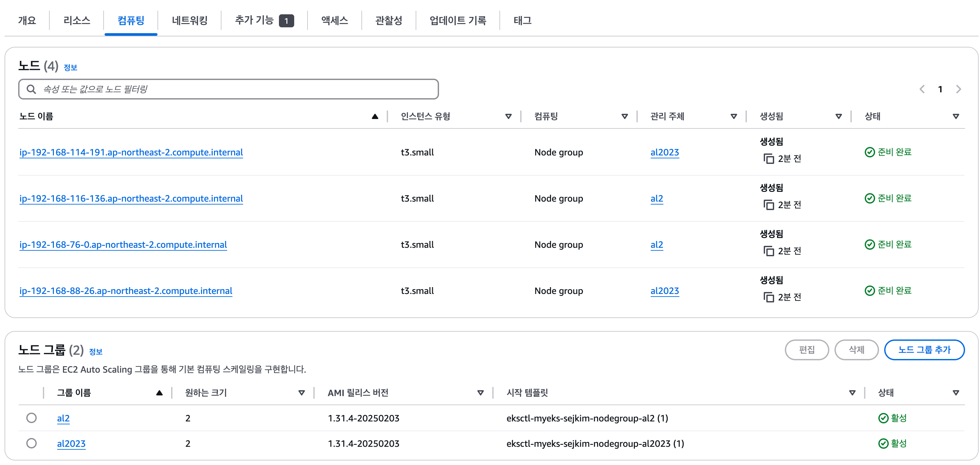
Task: Sort node groups by 원하는 크기 arrow
Action: [302, 392]
